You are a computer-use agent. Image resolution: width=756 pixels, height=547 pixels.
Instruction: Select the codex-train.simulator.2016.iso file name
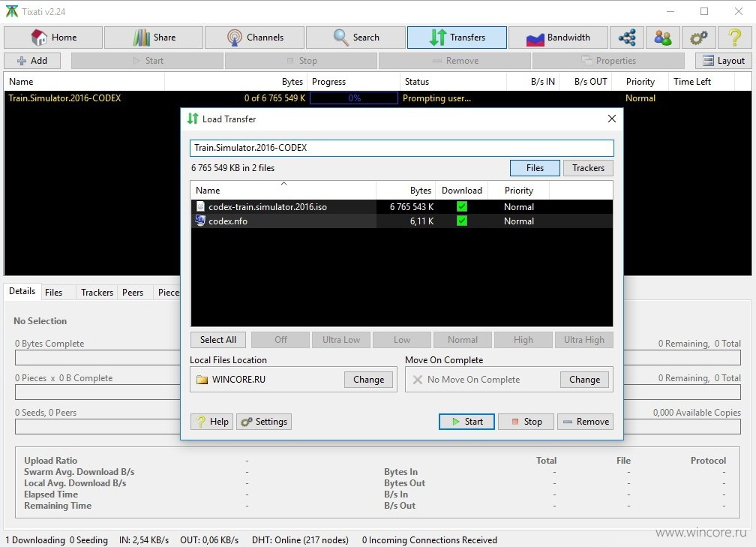click(x=268, y=206)
